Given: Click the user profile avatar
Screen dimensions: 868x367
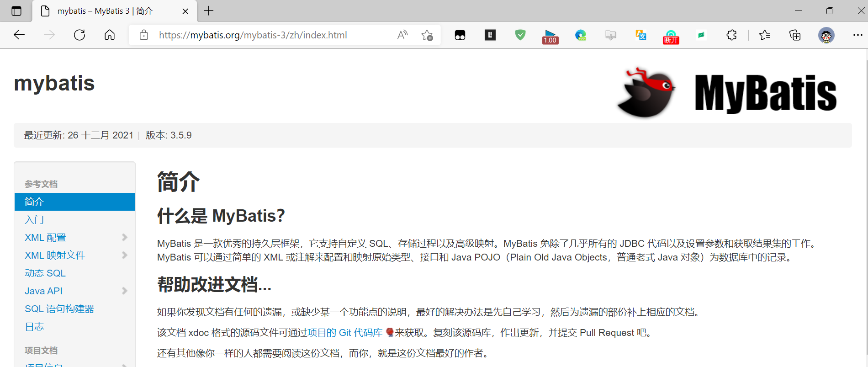Looking at the screenshot, I should 826,35.
